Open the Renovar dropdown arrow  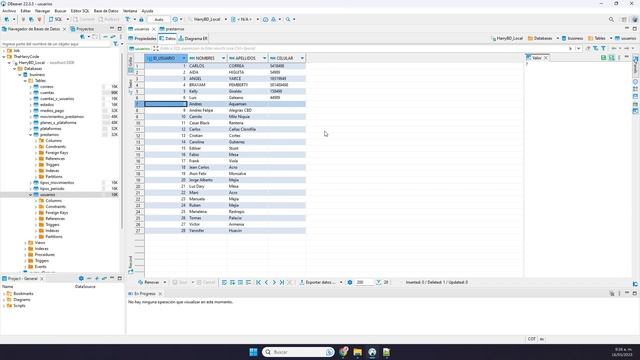point(164,282)
